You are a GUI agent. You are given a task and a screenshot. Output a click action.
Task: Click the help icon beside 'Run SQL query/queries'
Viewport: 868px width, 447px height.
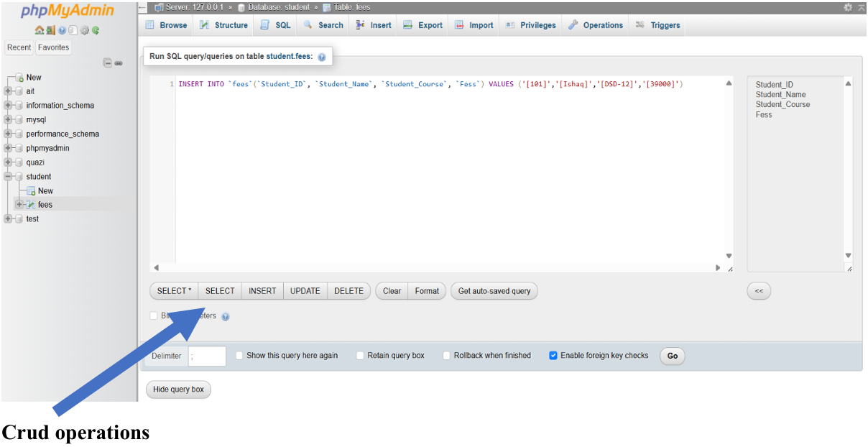click(x=321, y=57)
